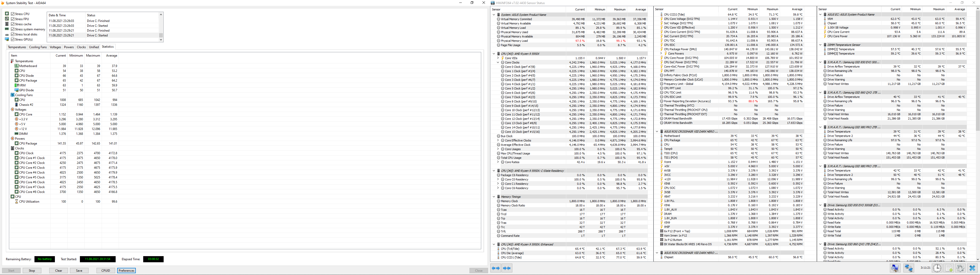Expand sensor columns with the outward arrows icon
Viewport: 980px width, 275px height.
[496, 268]
